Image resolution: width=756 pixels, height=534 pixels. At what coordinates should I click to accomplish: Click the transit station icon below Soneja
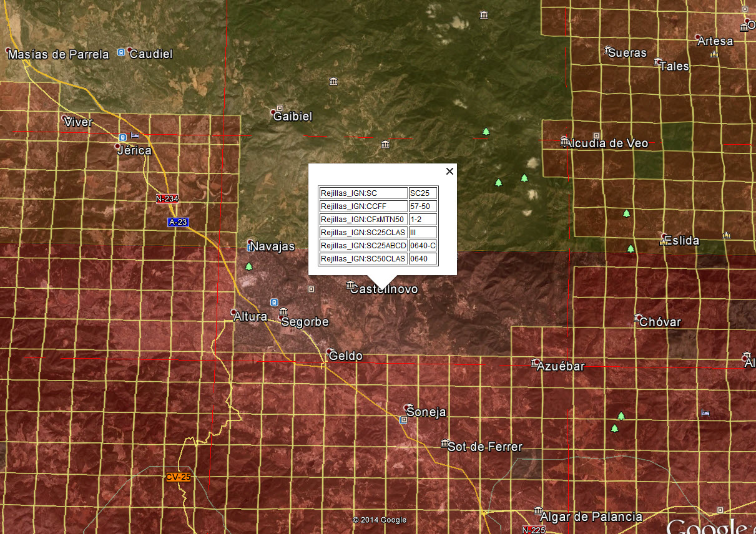tap(403, 420)
